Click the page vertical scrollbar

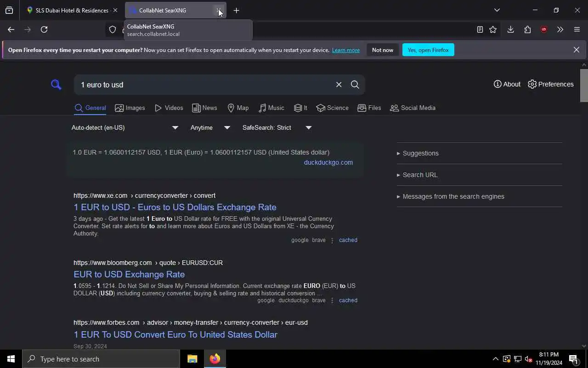(584, 86)
